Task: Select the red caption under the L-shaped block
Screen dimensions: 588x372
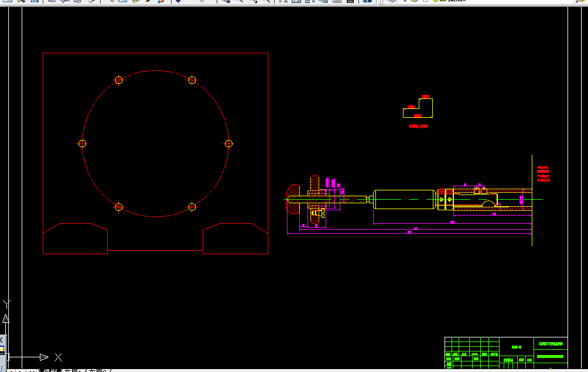Action: click(x=418, y=127)
